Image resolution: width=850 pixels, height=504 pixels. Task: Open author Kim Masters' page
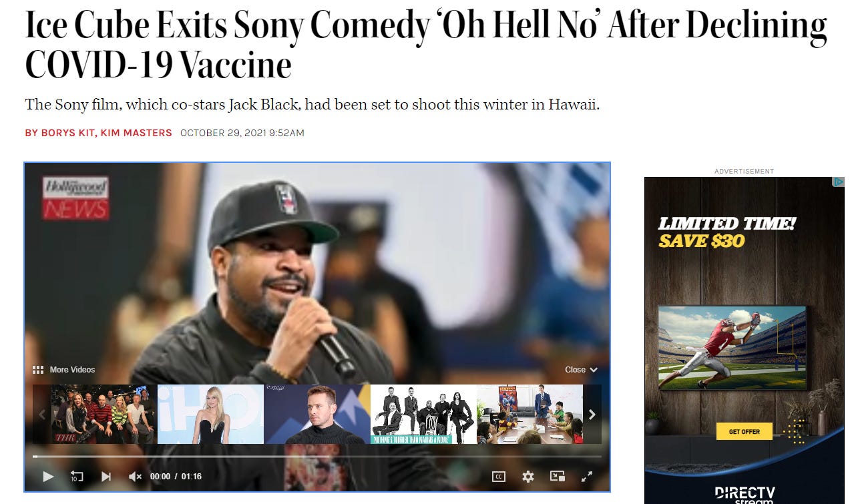click(x=136, y=133)
